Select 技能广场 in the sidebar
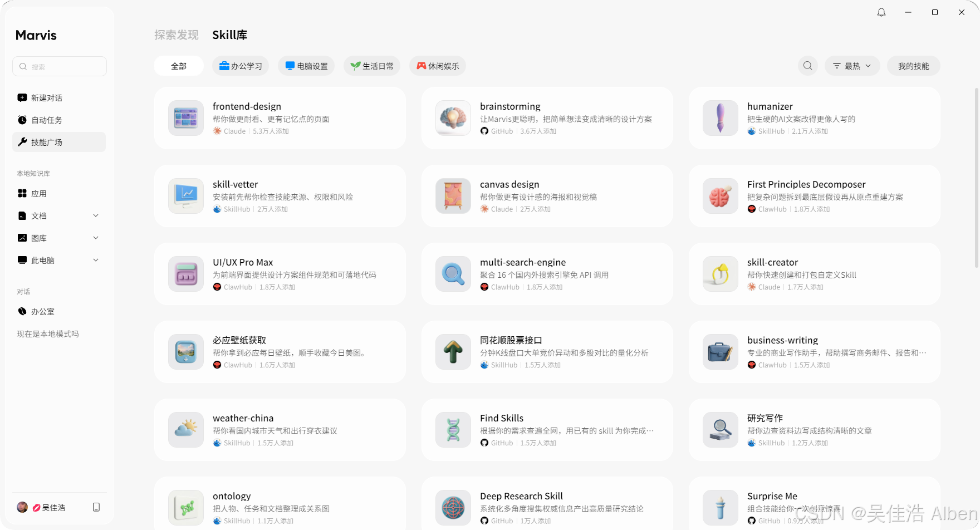The width and height of the screenshot is (980, 530). (x=59, y=142)
